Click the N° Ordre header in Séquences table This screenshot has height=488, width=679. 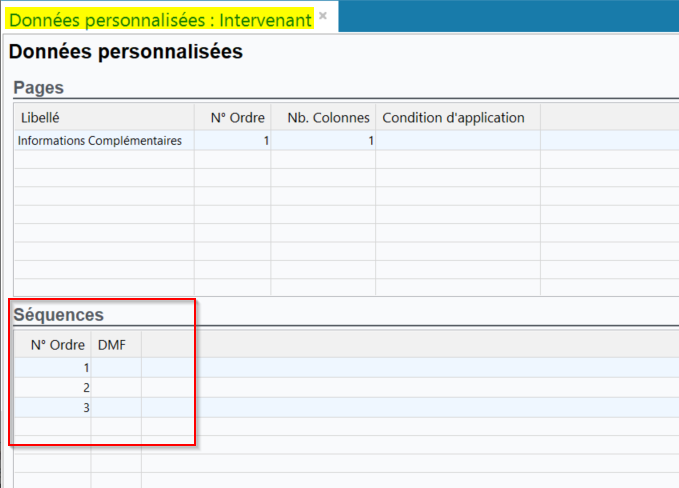pos(52,345)
